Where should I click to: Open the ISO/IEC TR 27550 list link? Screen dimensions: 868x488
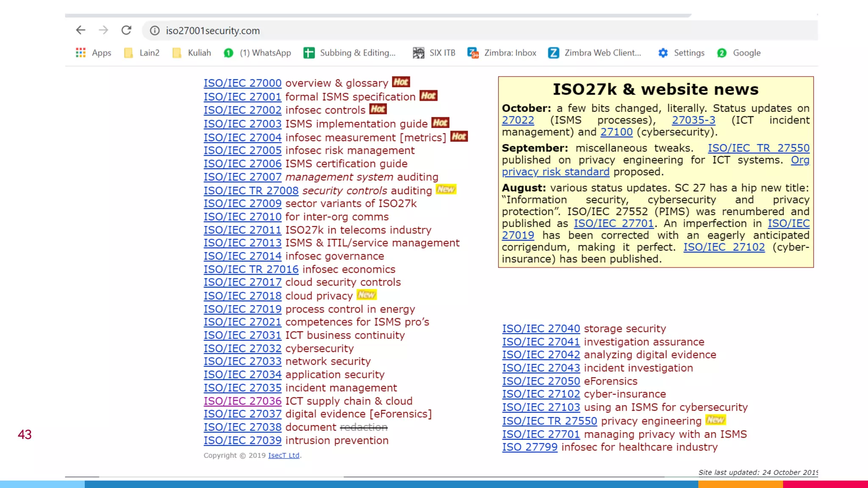click(x=550, y=421)
